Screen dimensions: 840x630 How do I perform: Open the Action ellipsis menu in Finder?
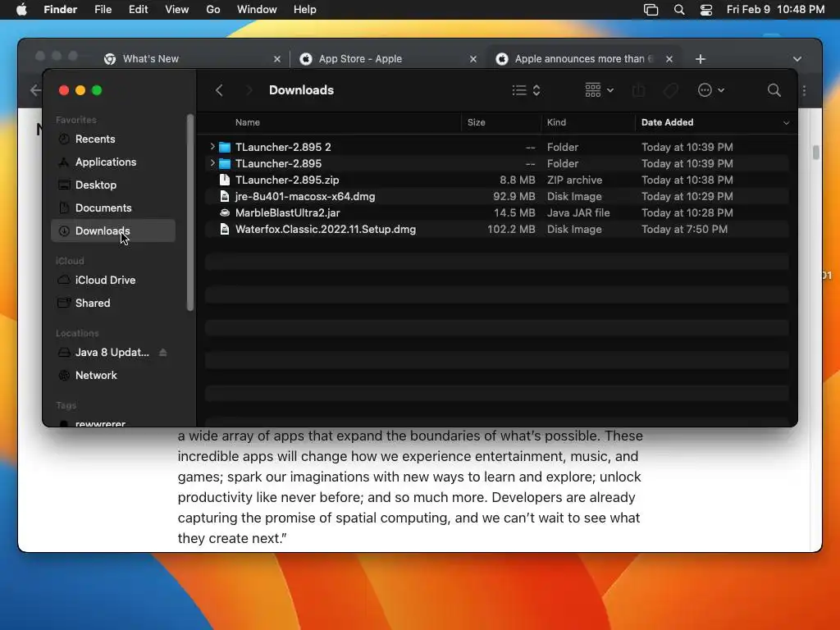click(x=711, y=90)
